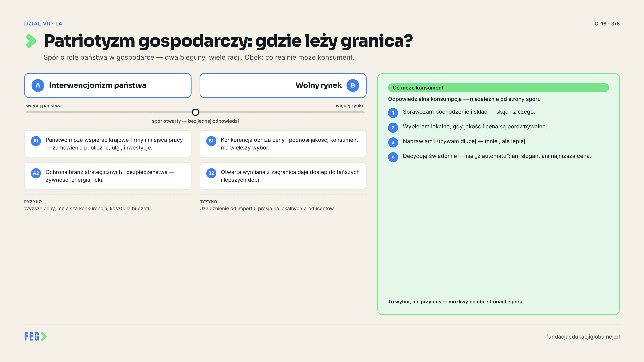Click the G-16 · 3/5 page indicator
Image resolution: width=644 pixels, height=362 pixels.
pos(607,24)
